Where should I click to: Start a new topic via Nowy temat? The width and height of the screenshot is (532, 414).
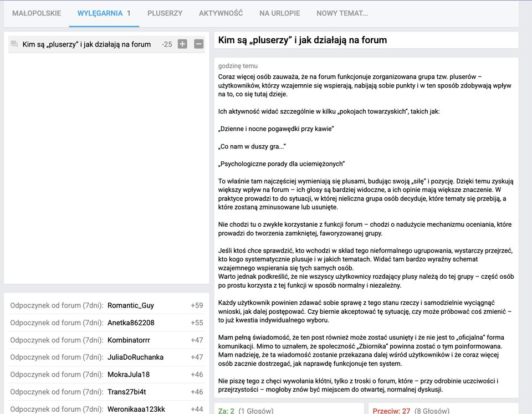pos(342,13)
